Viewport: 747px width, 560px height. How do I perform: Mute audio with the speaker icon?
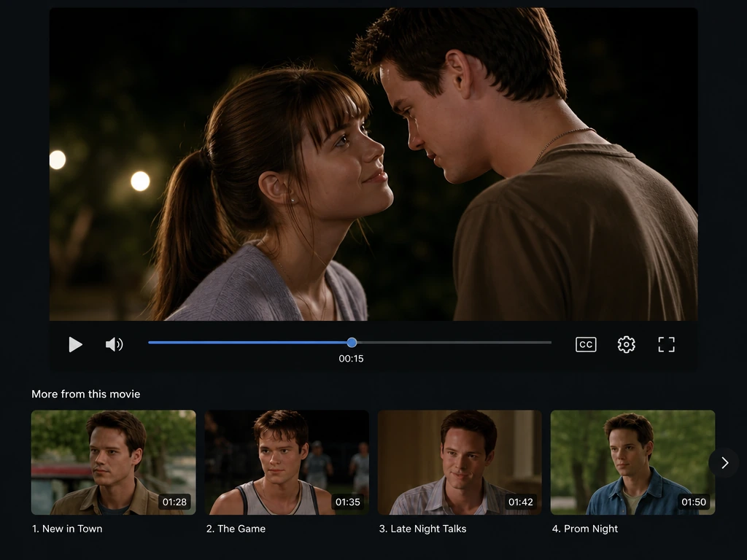[115, 344]
